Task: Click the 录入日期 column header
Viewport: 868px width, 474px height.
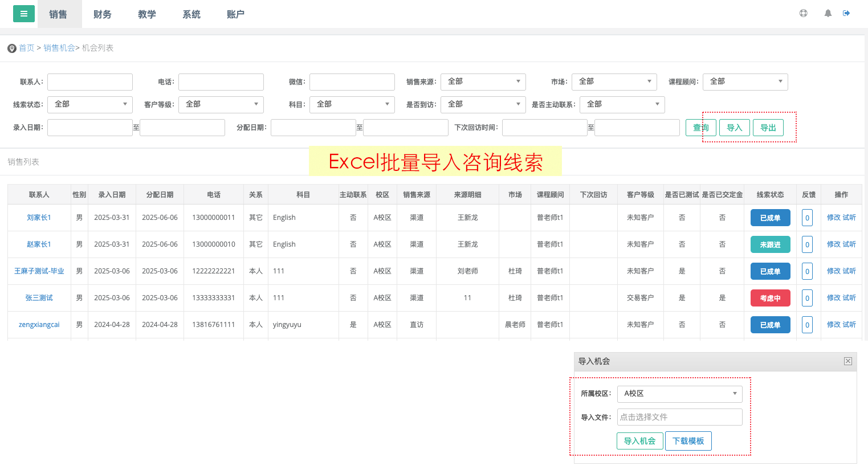Action: (112, 195)
